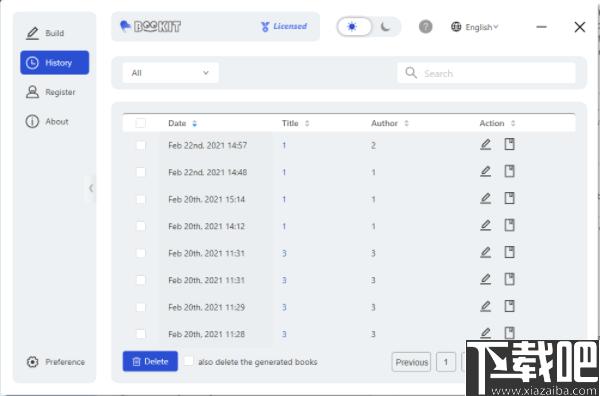Click the edit pencil icon for Feb 22nd 14:48
This screenshot has height=396, width=601.
486,171
